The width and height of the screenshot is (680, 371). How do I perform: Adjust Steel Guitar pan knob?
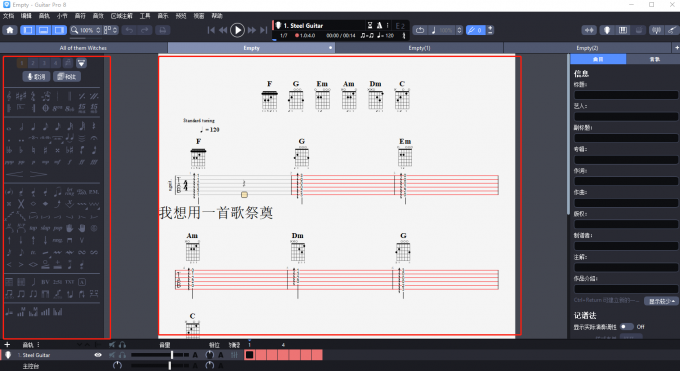coord(209,355)
